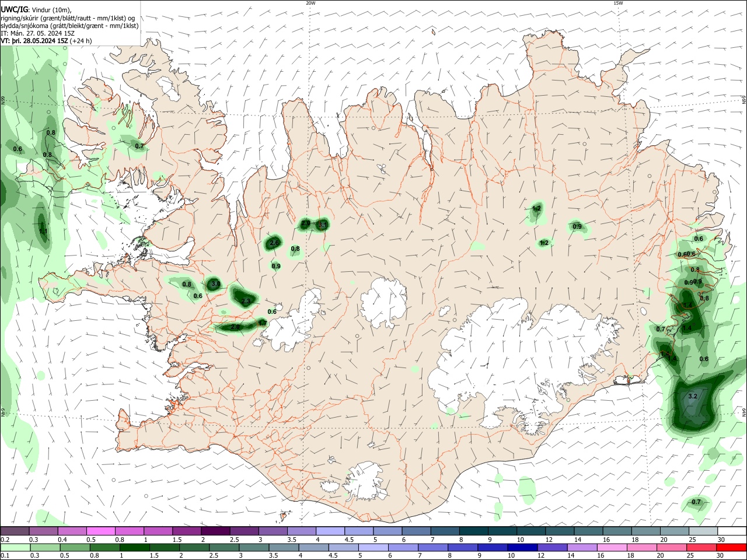The height and width of the screenshot is (560, 747).
Task: Pick upper legend dark teal swatch between 8 and 9
Action: click(474, 531)
